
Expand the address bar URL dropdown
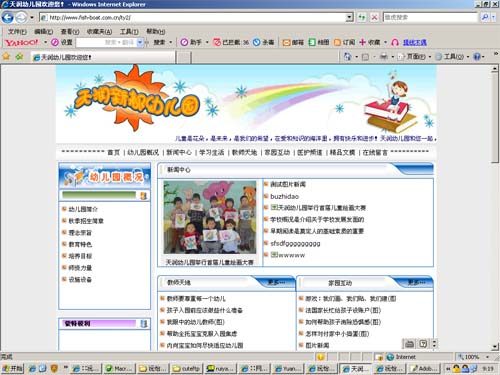[349, 17]
